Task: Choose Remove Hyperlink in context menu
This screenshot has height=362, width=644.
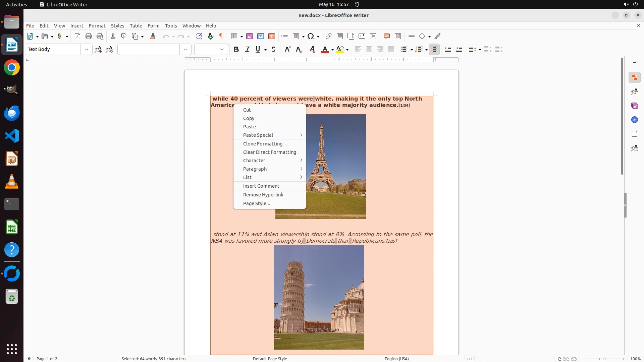Action: click(x=263, y=194)
